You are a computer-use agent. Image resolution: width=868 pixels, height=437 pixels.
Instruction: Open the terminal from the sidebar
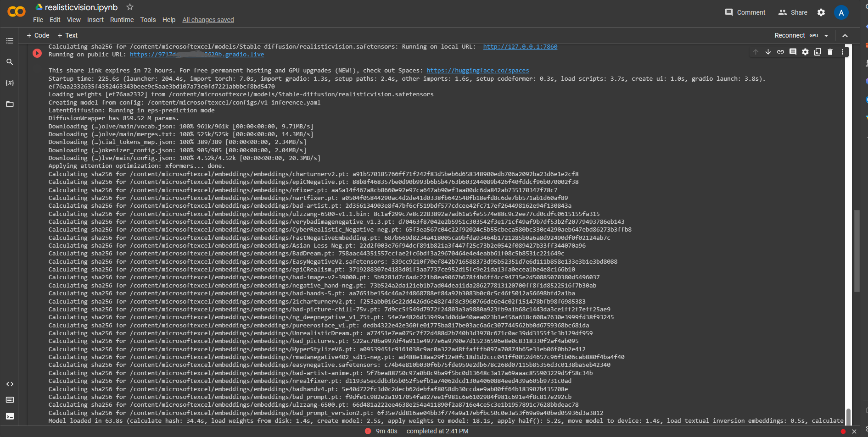10,416
